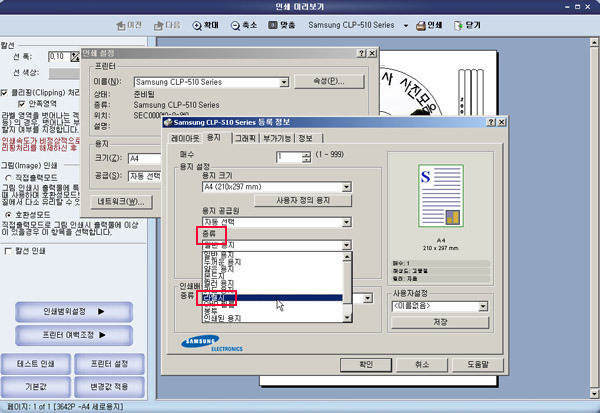Image resolution: width=600 pixels, height=413 pixels.
Task: Pick line color via 선 색상 swatch
Action: pos(64,73)
